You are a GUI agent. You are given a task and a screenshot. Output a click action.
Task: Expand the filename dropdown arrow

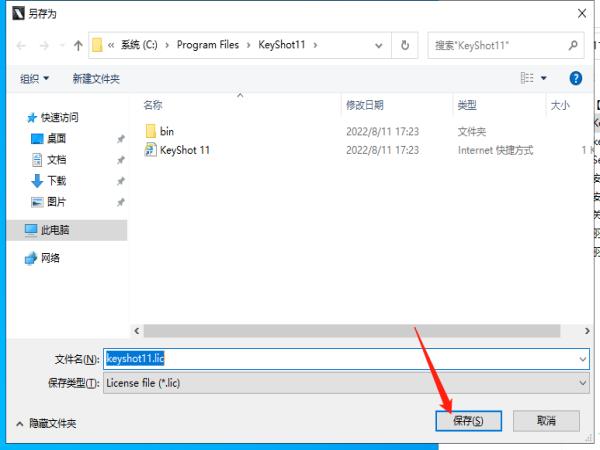coord(582,359)
